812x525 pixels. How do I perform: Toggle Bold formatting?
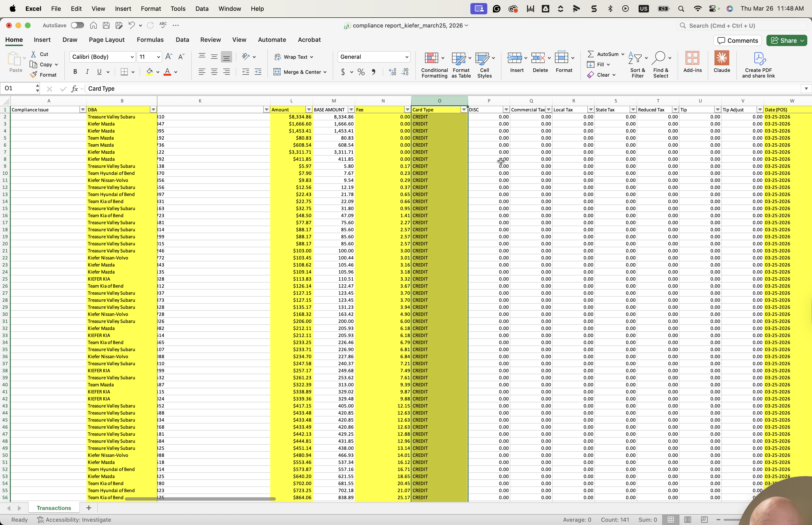click(75, 72)
